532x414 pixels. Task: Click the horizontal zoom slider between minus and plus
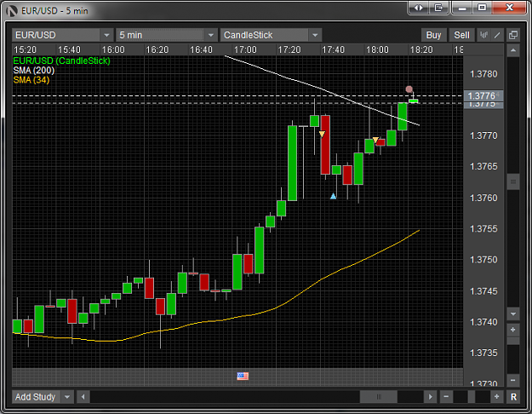[472, 397]
